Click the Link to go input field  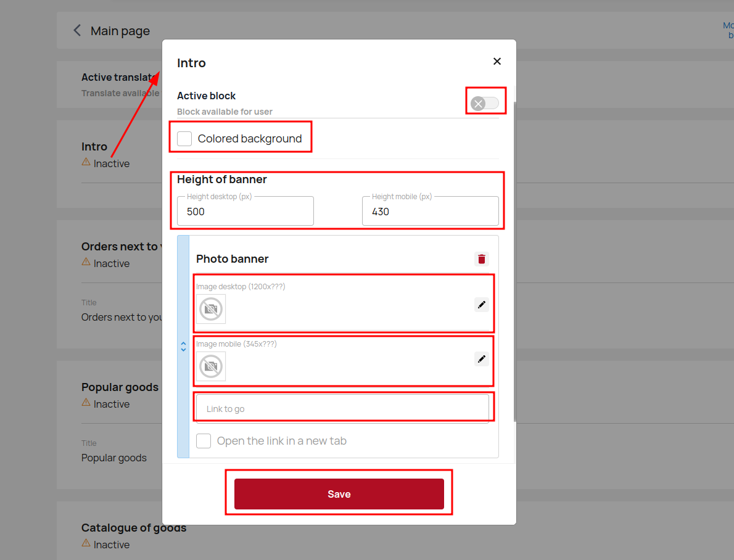tap(342, 409)
